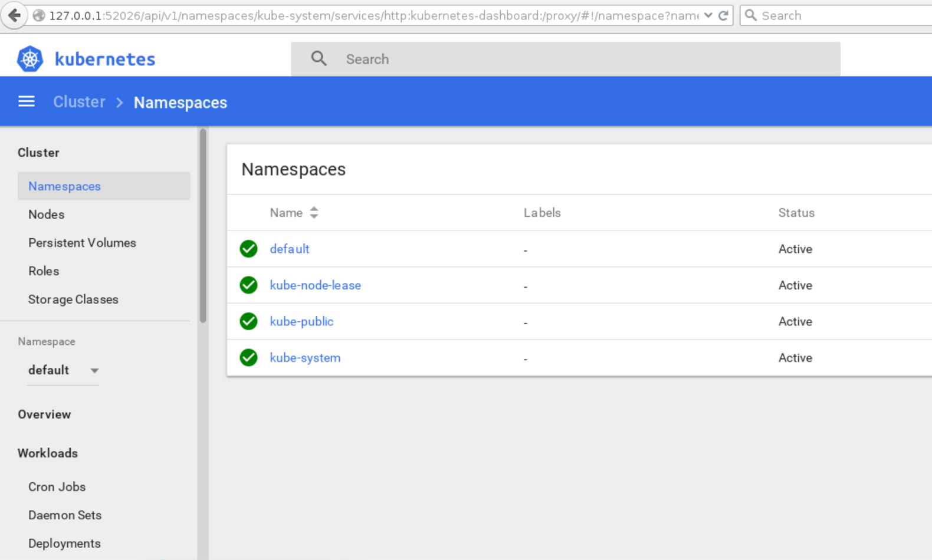Viewport: 932px width, 560px height.
Task: Open Nodes in the sidebar
Action: pos(46,215)
